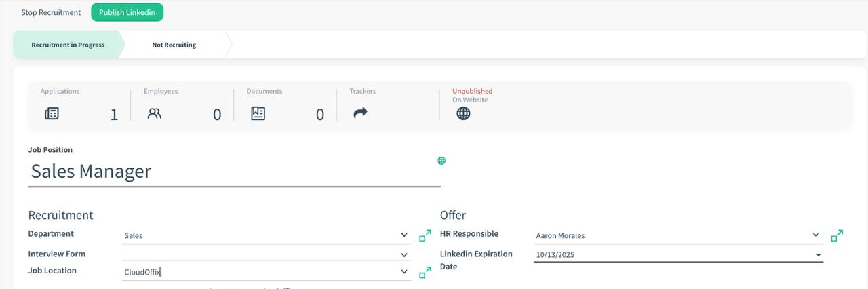Open Job Location external link icon

pyautogui.click(x=425, y=272)
